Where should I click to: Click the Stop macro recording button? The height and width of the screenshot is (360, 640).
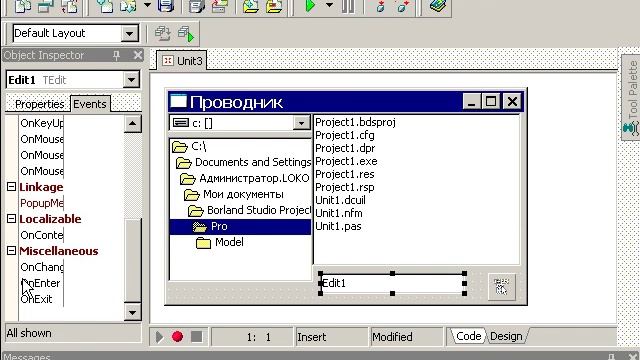coord(196,337)
